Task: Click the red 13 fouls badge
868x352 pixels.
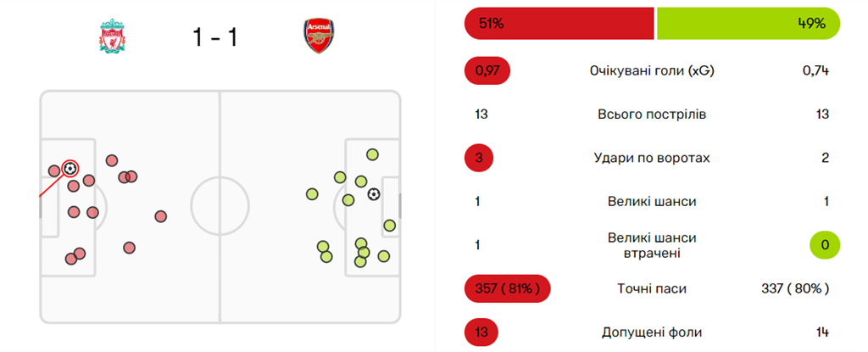Action: tap(481, 332)
